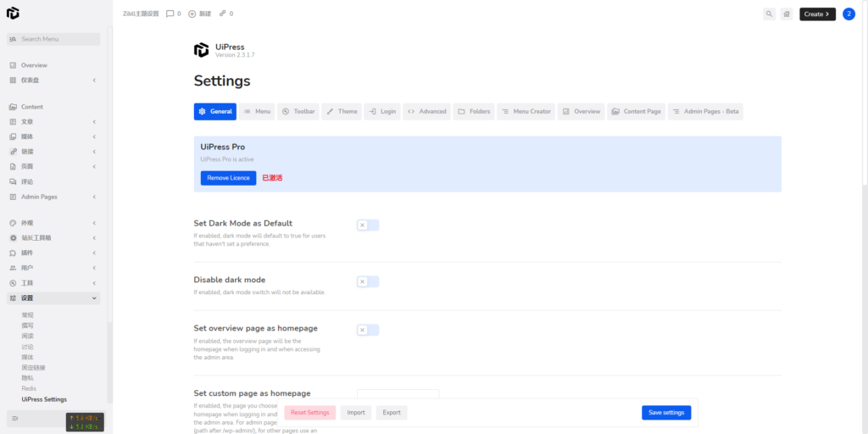868x434 pixels.
Task: Open 阅读 under 设置 submenu
Action: click(x=28, y=336)
